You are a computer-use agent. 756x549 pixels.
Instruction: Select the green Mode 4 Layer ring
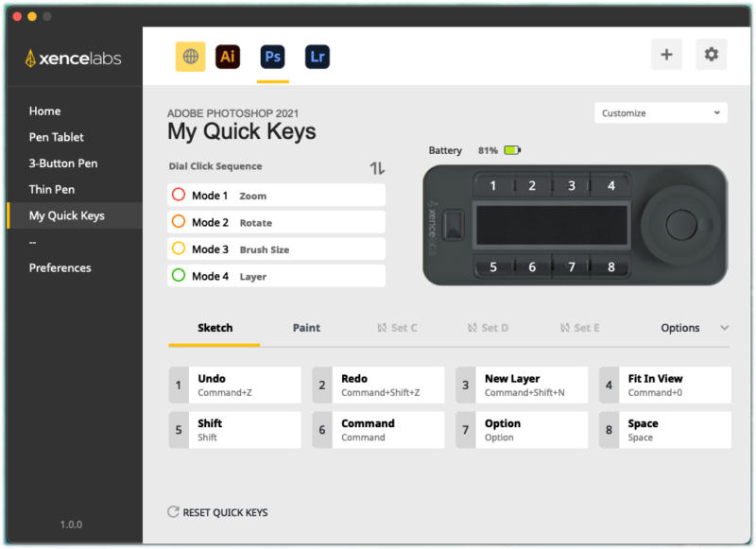[178, 276]
